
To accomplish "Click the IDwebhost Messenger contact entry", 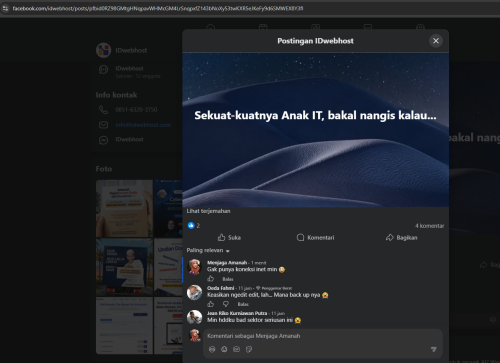I will coord(129,139).
